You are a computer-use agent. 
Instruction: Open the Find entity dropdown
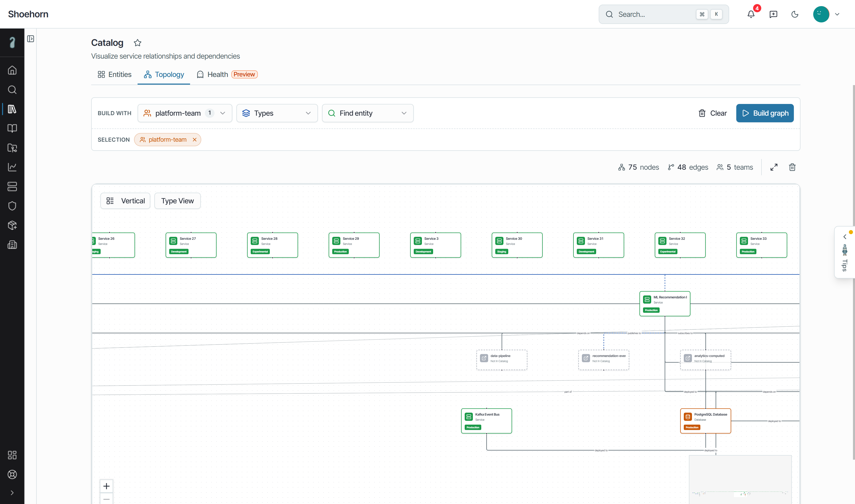pos(368,113)
